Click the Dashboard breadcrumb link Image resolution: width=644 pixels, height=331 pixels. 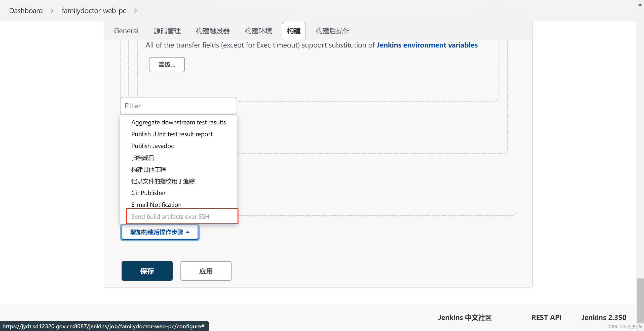pyautogui.click(x=26, y=11)
